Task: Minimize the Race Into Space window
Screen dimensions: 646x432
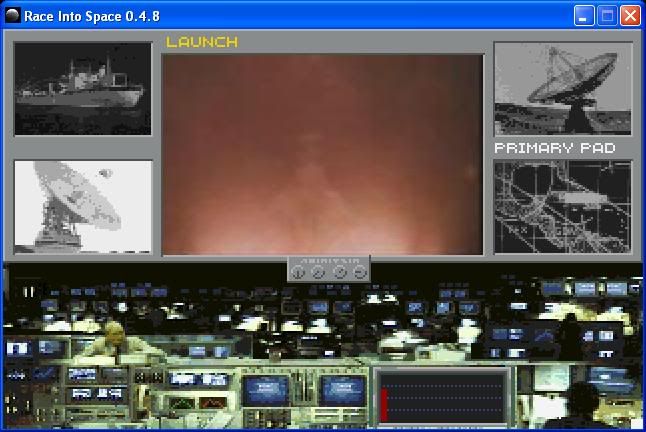Action: [584, 16]
